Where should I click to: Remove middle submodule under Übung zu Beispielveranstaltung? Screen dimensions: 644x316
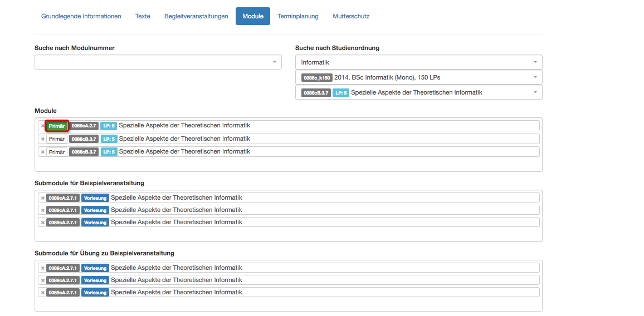click(43, 280)
